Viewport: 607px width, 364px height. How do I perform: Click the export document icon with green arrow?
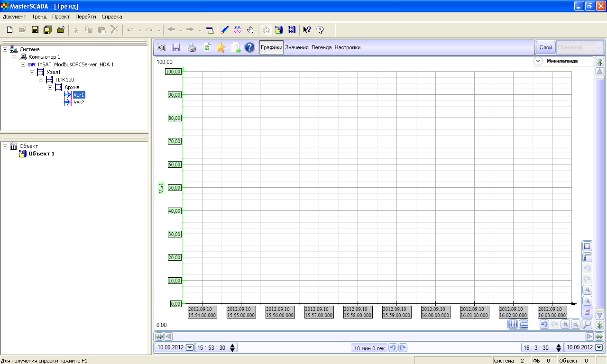point(236,47)
